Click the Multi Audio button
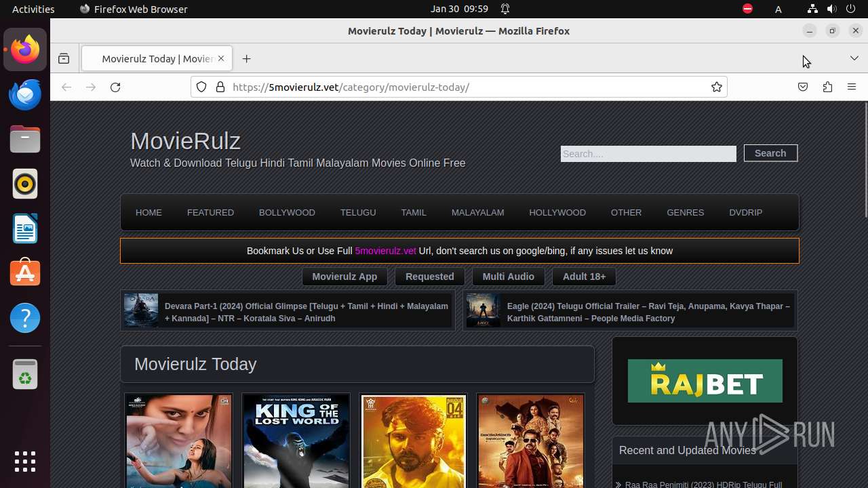This screenshot has width=868, height=488. pos(509,277)
